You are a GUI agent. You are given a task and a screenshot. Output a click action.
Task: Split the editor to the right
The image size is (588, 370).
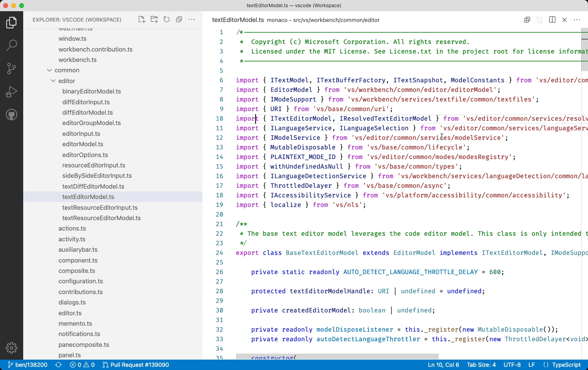pos(552,20)
